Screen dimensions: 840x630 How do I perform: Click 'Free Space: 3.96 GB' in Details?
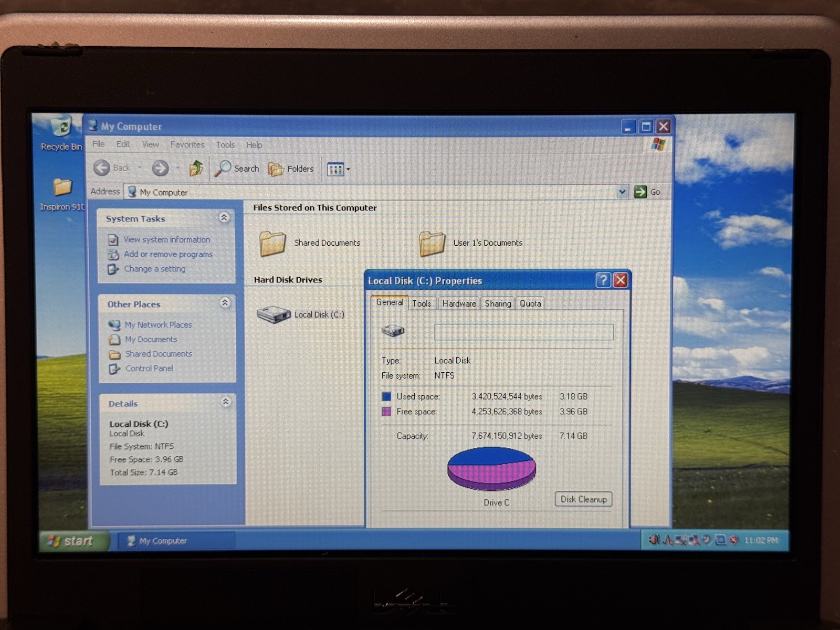pos(146,459)
